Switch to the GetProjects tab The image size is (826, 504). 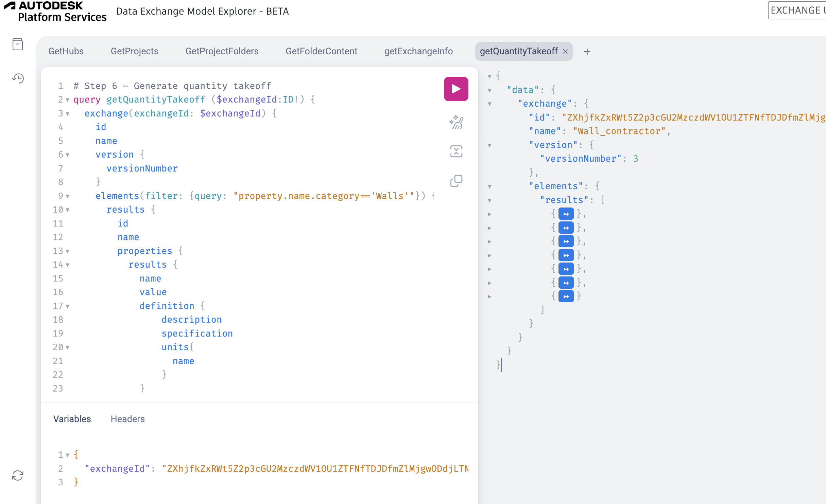pyautogui.click(x=135, y=51)
